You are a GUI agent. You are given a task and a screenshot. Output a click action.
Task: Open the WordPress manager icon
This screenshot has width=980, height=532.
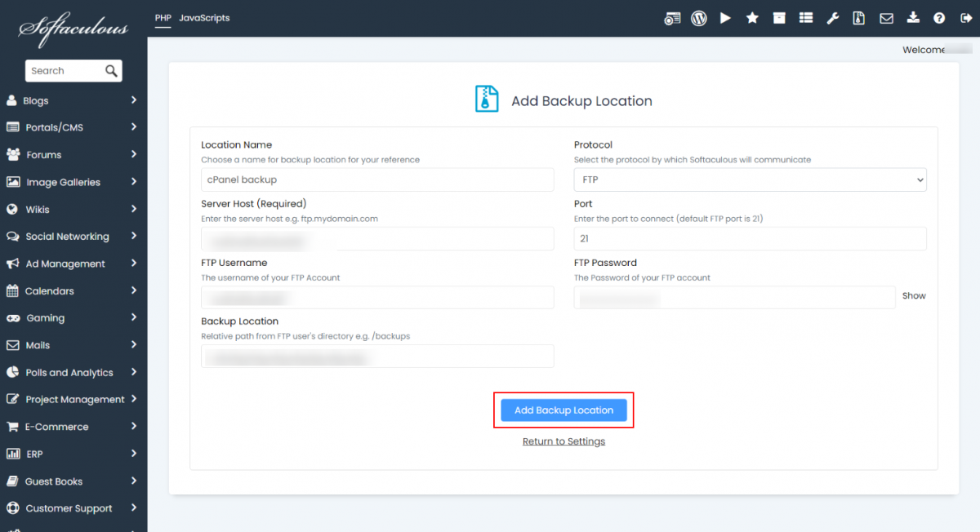(x=698, y=18)
